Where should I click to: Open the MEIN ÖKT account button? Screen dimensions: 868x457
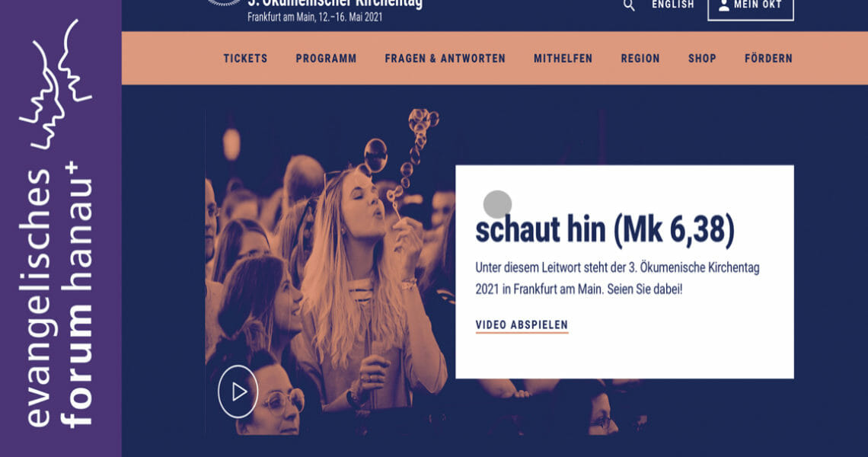tap(751, 8)
